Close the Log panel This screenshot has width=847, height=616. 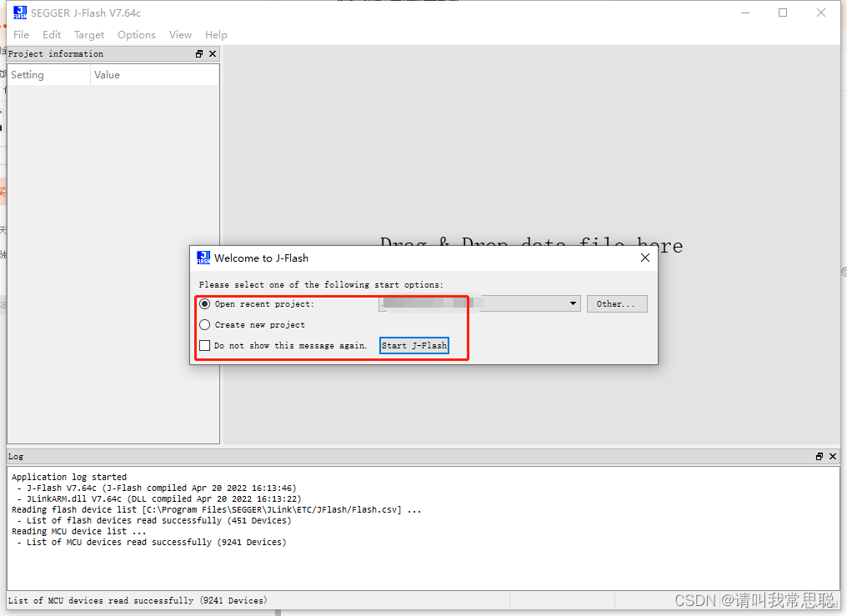833,457
